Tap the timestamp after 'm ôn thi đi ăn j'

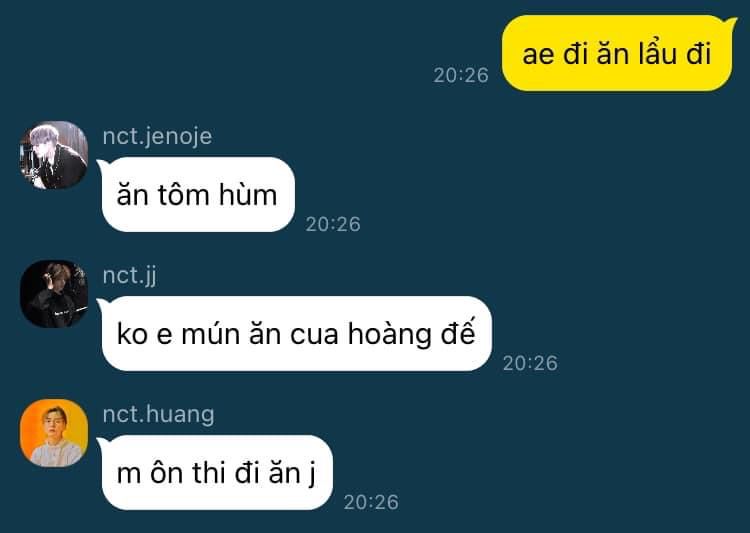pos(371,502)
